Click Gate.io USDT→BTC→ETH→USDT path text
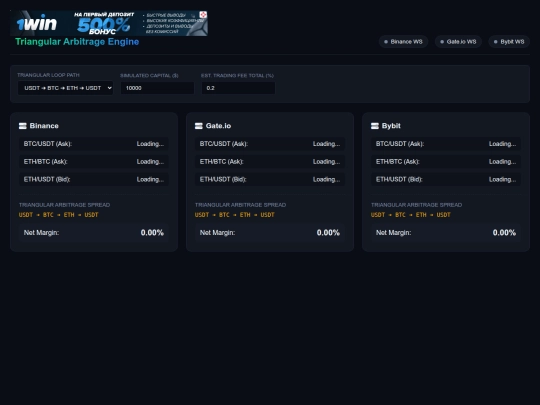Image resolution: width=540 pixels, height=405 pixels. point(235,215)
